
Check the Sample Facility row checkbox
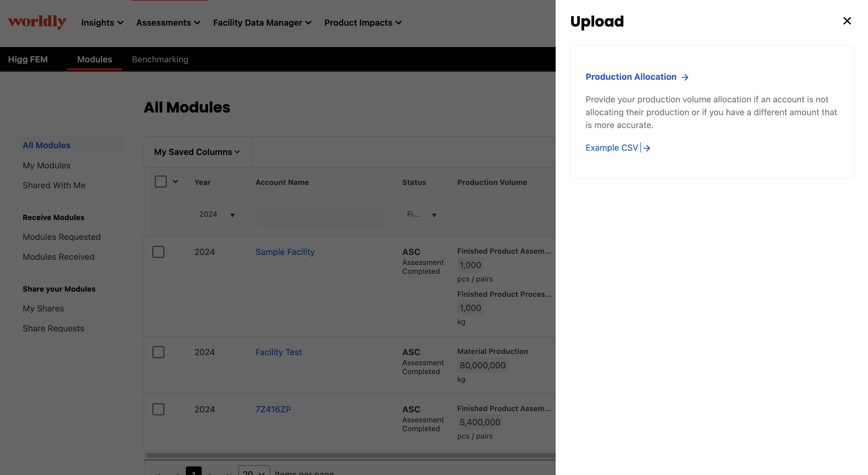click(158, 252)
